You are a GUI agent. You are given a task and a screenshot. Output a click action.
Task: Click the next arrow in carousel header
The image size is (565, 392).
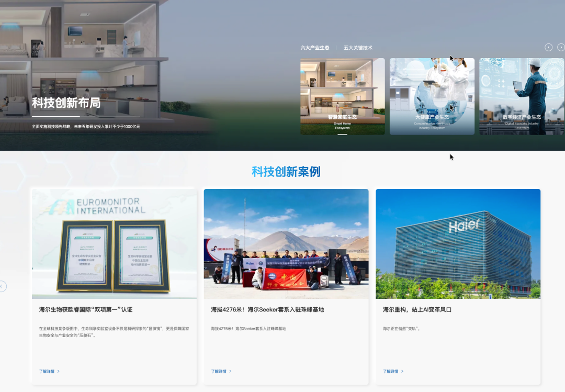point(561,47)
